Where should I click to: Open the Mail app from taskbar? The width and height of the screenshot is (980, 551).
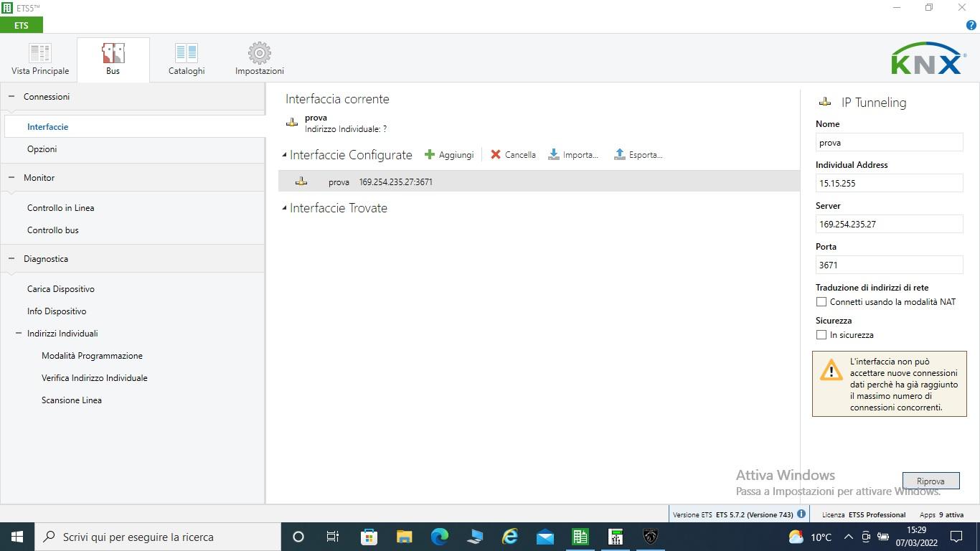[545, 537]
